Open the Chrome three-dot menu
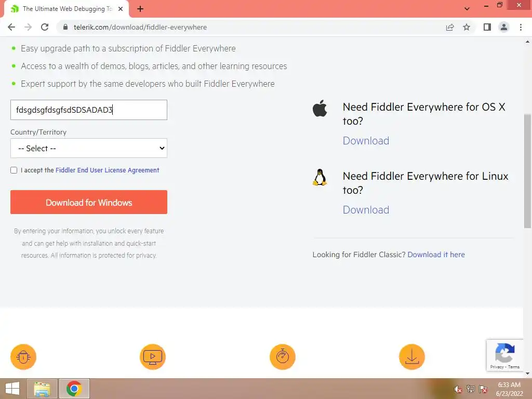532x399 pixels. click(521, 27)
